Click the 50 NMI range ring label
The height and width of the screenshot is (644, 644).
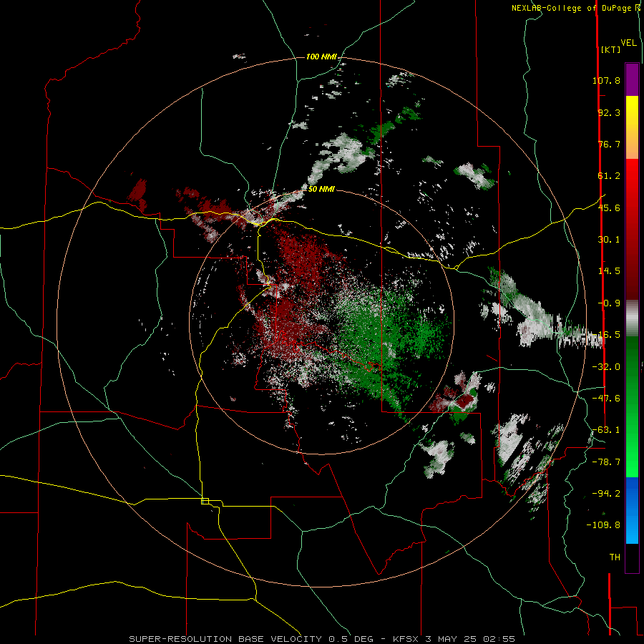point(321,189)
